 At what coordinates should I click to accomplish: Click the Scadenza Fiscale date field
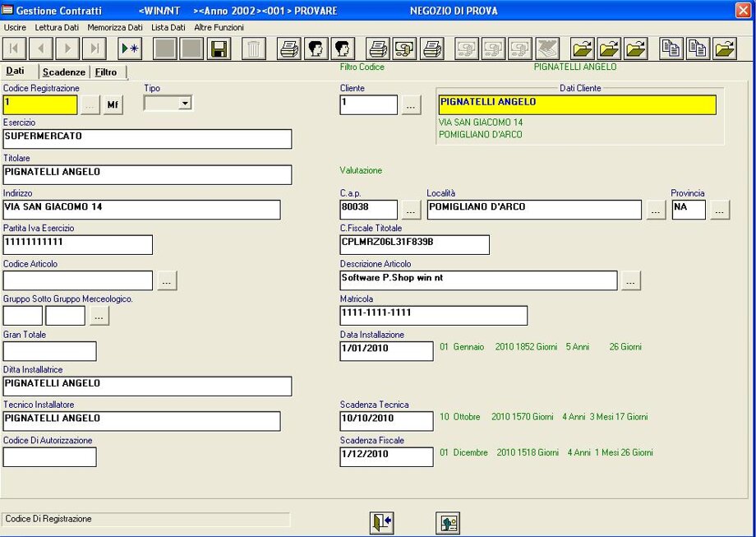[x=386, y=456]
